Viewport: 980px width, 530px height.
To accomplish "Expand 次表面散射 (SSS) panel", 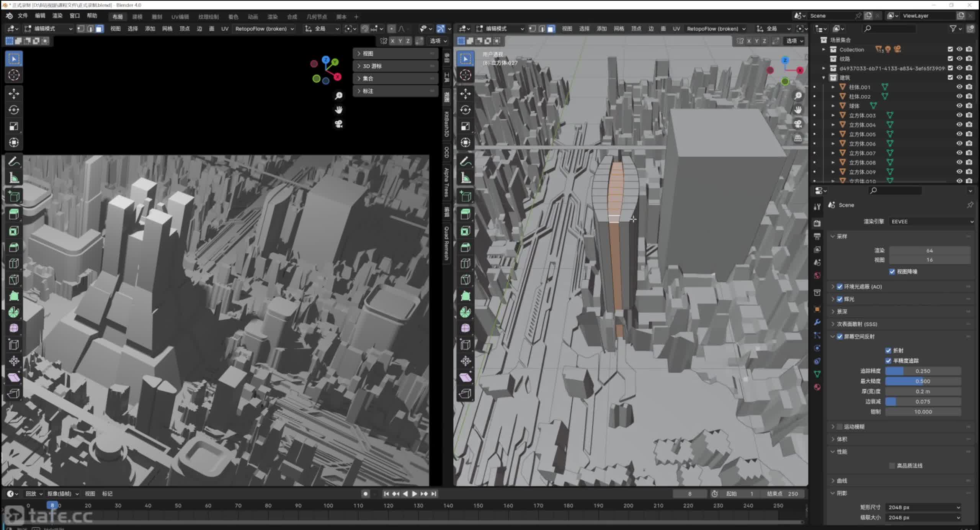I will pyautogui.click(x=900, y=324).
